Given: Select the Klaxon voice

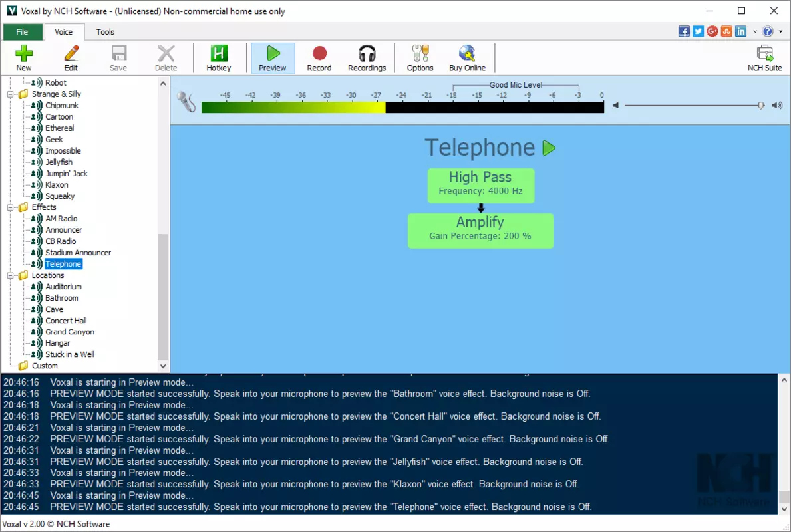Looking at the screenshot, I should pos(57,185).
